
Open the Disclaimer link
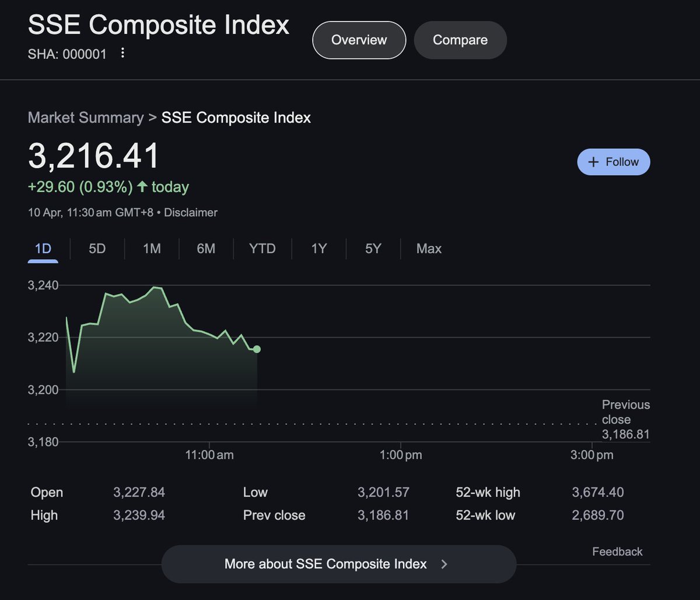190,212
